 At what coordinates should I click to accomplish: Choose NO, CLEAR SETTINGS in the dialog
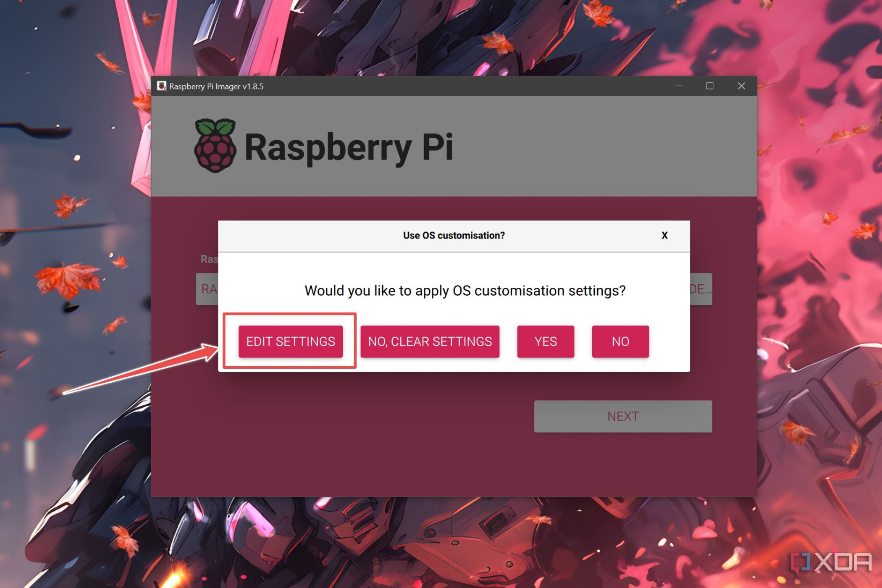(430, 341)
